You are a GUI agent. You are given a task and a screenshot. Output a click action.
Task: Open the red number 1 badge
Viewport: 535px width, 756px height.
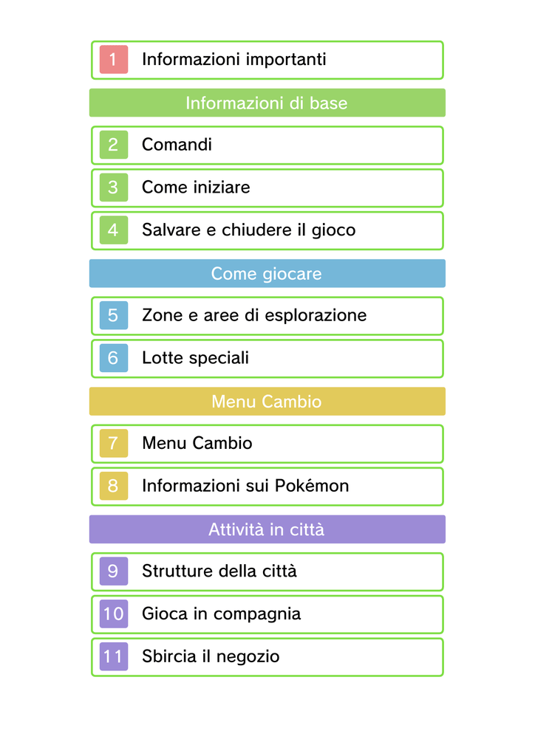(113, 60)
